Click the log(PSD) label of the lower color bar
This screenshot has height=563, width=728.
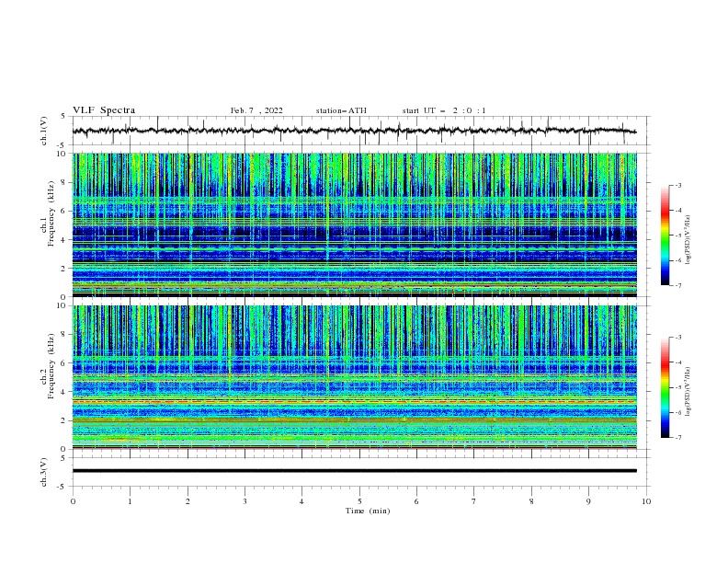(x=688, y=392)
